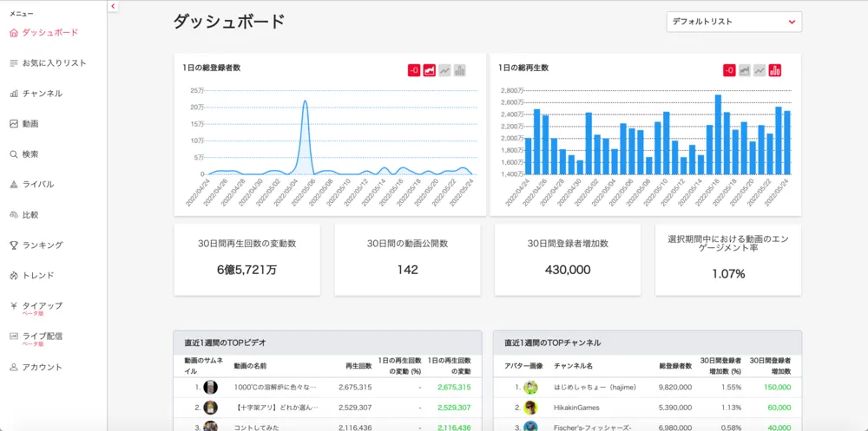
Task: Click the ダッシュボード home icon
Action: pos(14,33)
